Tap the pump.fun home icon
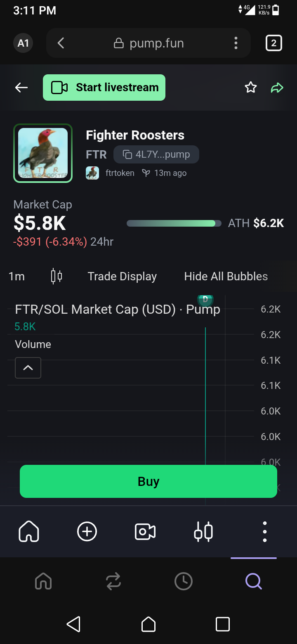297x644 pixels. pos(29,531)
